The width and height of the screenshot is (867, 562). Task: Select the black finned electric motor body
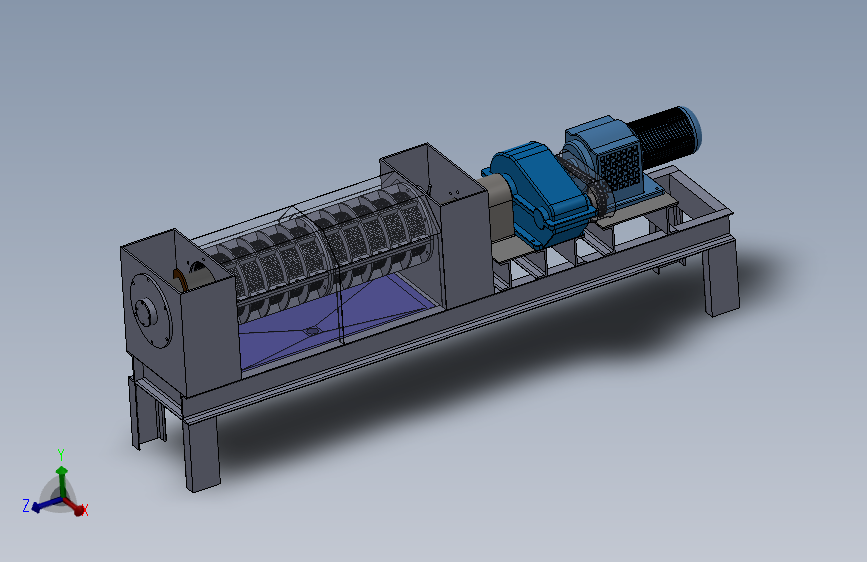(665, 137)
